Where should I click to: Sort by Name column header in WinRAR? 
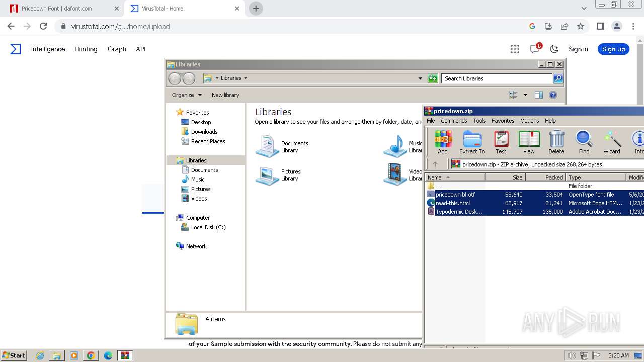455,177
